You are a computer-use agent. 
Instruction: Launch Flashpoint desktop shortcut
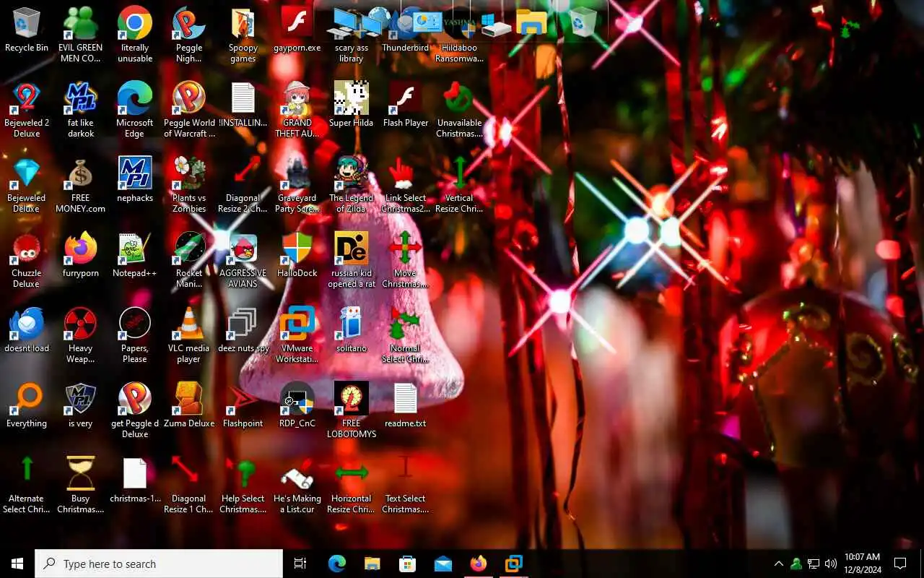coord(243,406)
